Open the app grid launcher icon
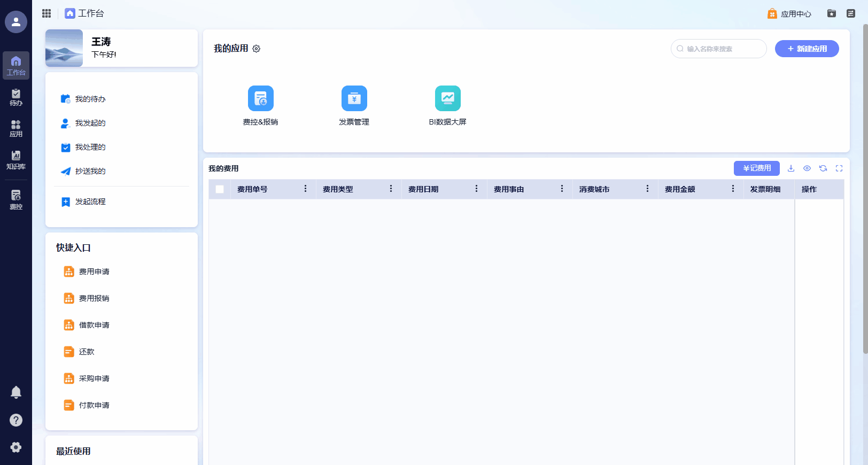Viewport: 868px width, 465px height. click(46, 13)
